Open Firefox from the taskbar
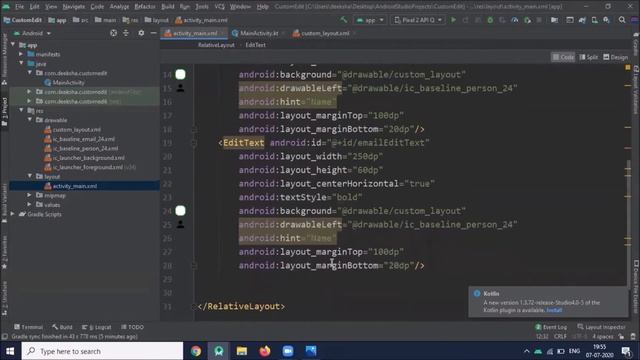This screenshot has width=640, height=360. pyautogui.click(x=264, y=351)
